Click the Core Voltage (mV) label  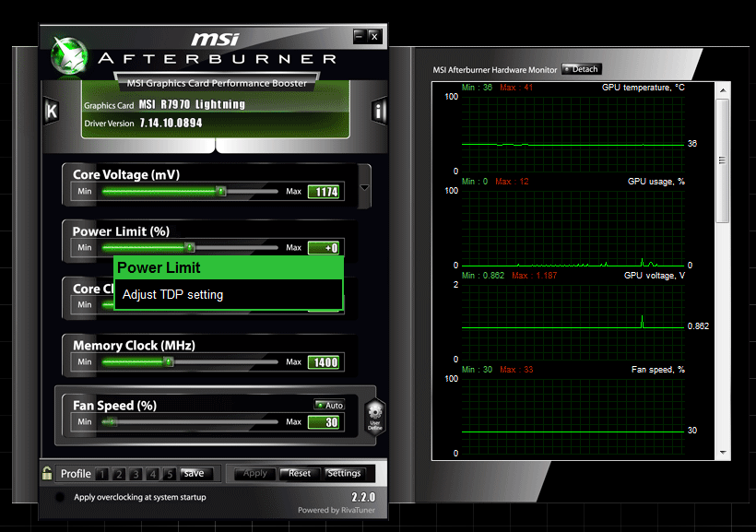pyautogui.click(x=126, y=174)
